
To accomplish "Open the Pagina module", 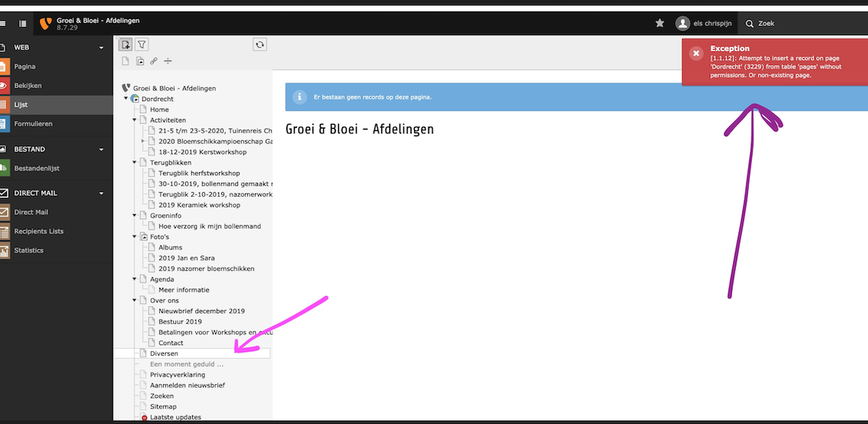I will coord(24,67).
